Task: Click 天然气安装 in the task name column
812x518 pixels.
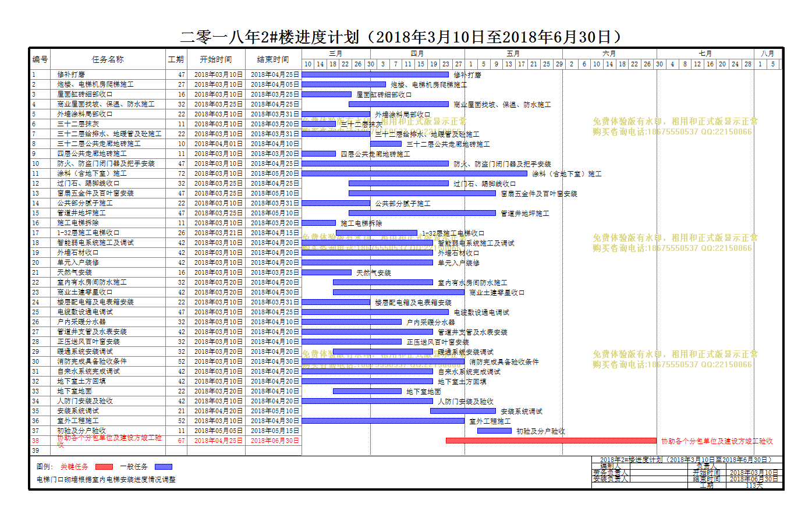Action: [75, 272]
